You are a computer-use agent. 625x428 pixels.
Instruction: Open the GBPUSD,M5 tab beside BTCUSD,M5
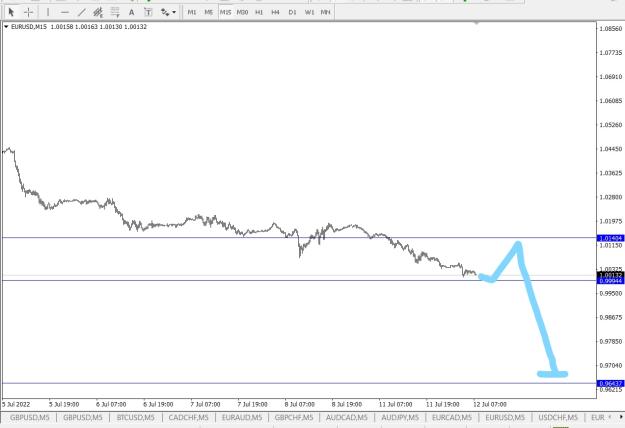[83, 417]
